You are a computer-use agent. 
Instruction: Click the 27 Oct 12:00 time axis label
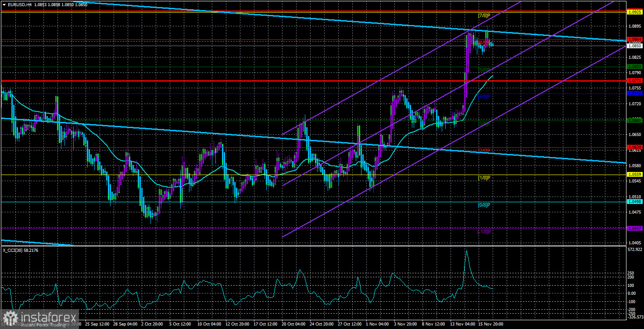pyautogui.click(x=351, y=324)
